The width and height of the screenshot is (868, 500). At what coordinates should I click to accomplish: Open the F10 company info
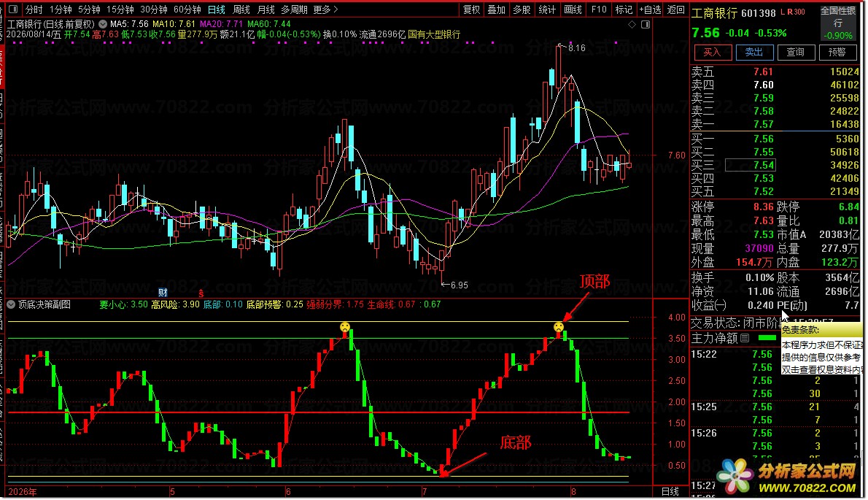pyautogui.click(x=599, y=9)
